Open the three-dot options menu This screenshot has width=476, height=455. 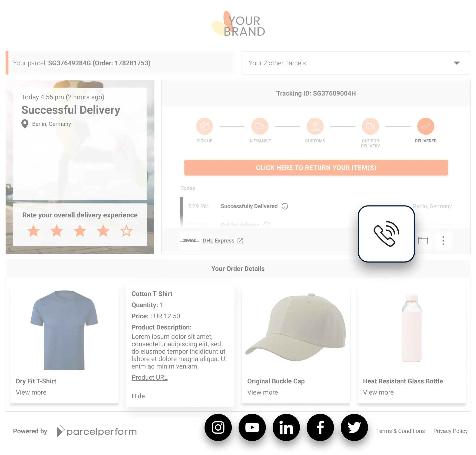pyautogui.click(x=443, y=240)
